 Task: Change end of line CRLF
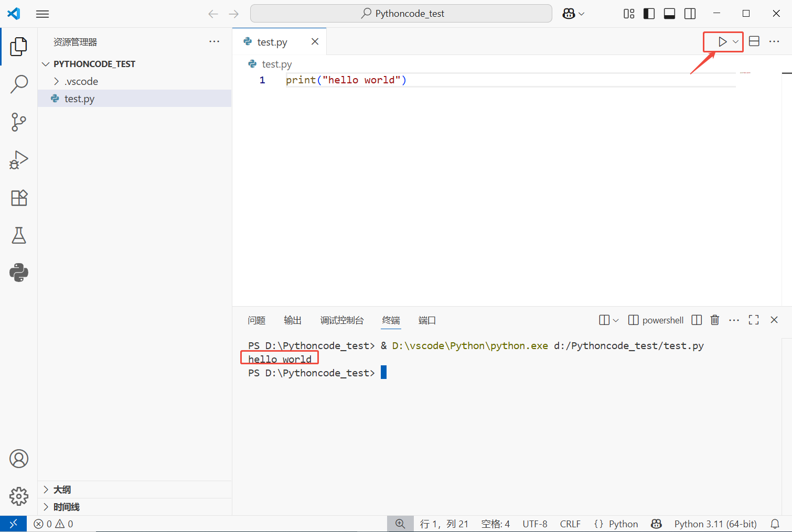(570, 524)
